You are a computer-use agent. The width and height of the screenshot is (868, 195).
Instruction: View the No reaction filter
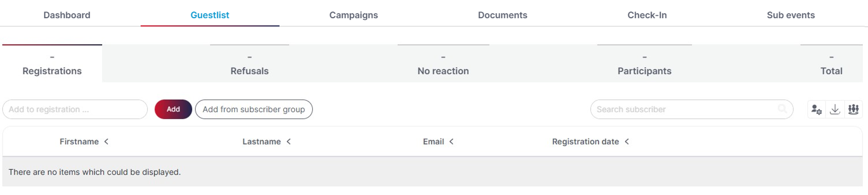443,64
